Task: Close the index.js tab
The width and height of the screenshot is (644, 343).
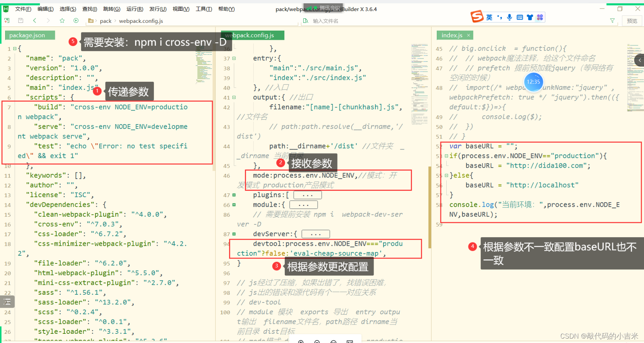Action: (x=468, y=35)
